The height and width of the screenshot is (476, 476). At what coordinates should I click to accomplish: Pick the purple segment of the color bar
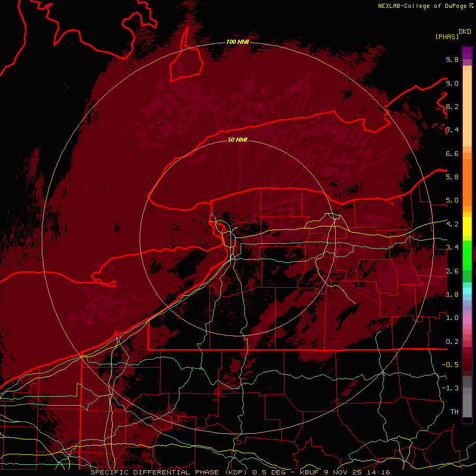click(467, 53)
